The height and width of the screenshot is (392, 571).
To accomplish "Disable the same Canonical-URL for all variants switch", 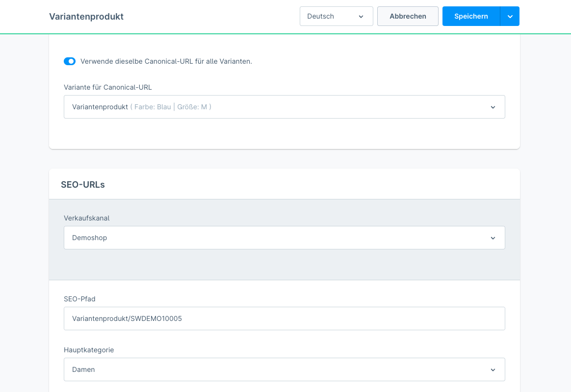I will pyautogui.click(x=70, y=61).
